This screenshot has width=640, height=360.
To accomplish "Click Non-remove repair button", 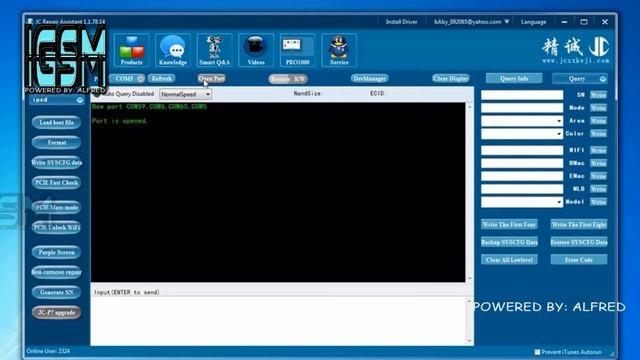I will click(56, 272).
